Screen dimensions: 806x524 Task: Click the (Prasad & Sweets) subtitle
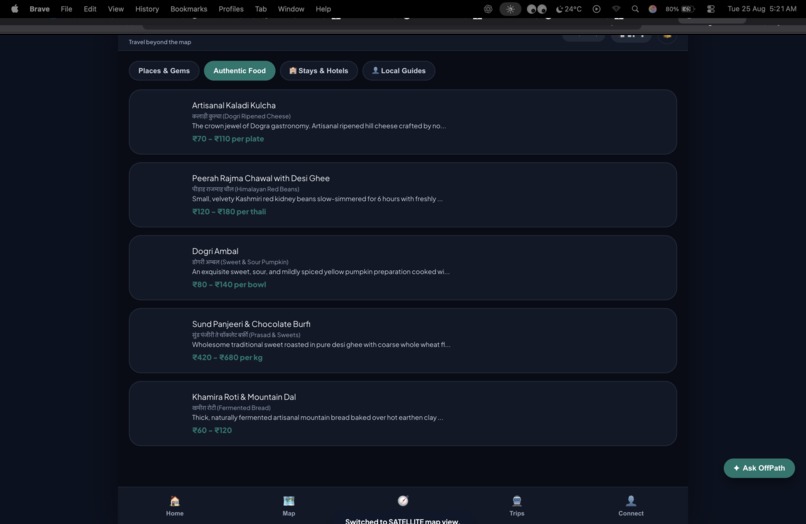coord(274,335)
